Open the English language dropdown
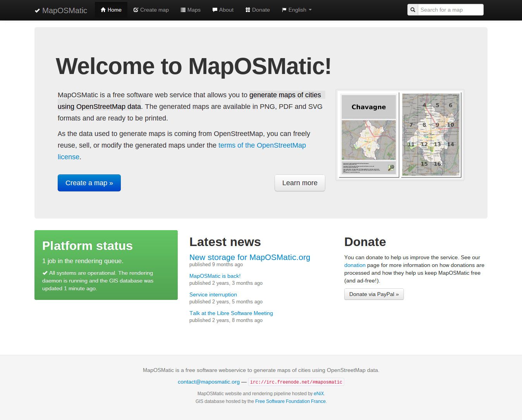Screen dimensions: 522x420 point(297,9)
